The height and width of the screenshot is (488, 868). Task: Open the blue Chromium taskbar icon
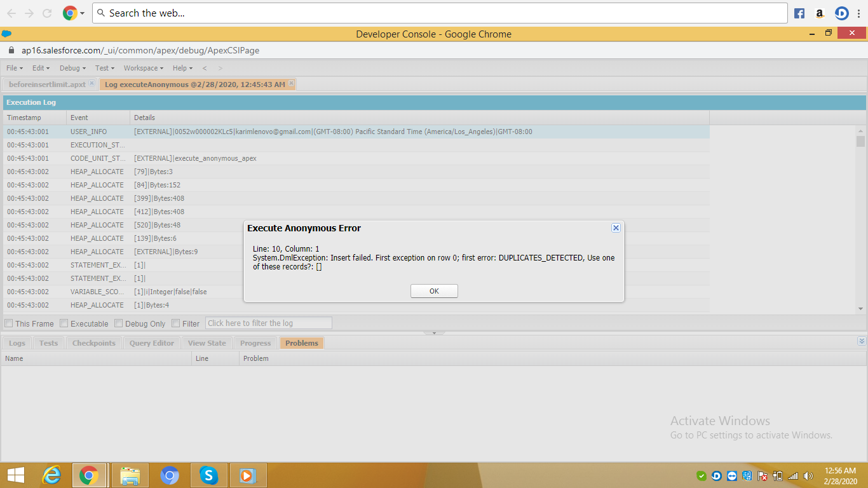169,475
